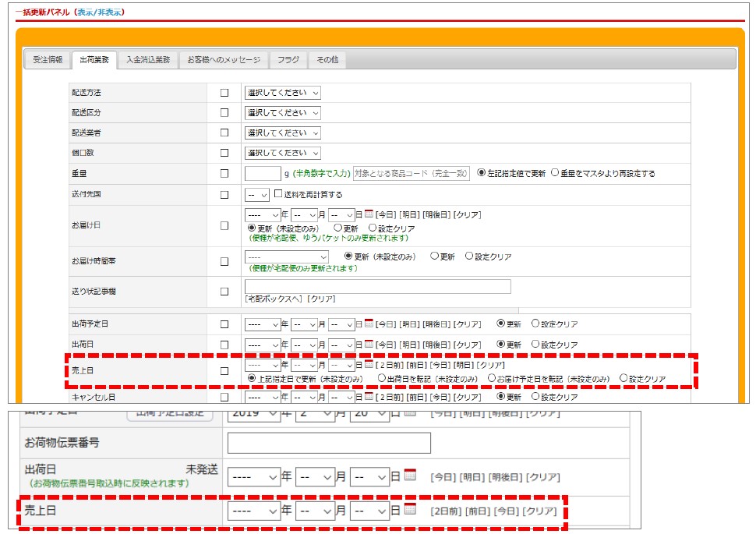Tick the 送料を再計算する checkbox
Image resolution: width=756 pixels, height=534 pixels.
click(x=278, y=194)
